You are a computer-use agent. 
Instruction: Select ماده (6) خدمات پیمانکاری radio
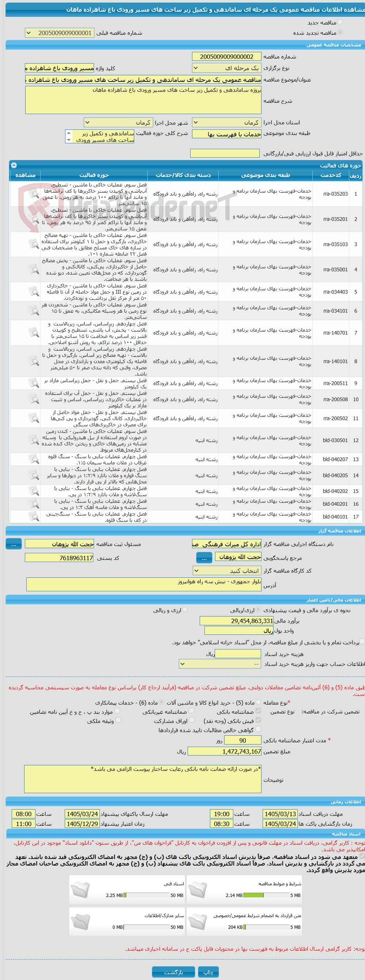[162, 702]
